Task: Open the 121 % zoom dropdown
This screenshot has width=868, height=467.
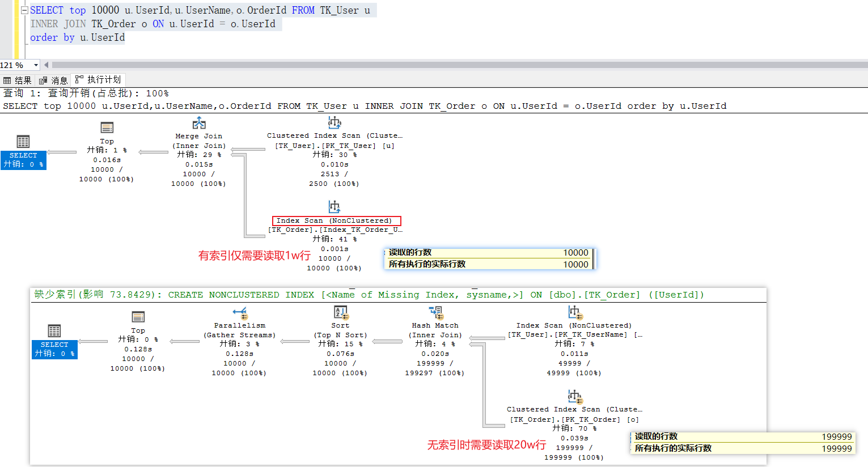Action: coord(36,65)
